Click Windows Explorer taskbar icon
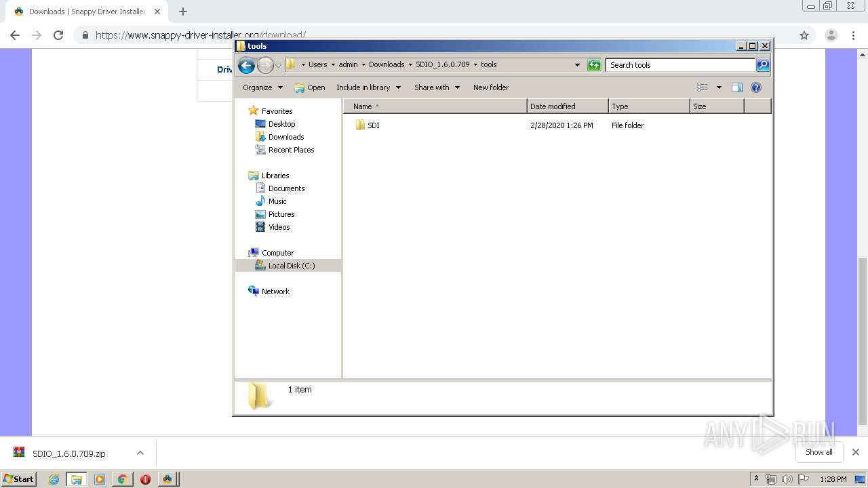Image resolution: width=868 pixels, height=488 pixels. point(77,479)
